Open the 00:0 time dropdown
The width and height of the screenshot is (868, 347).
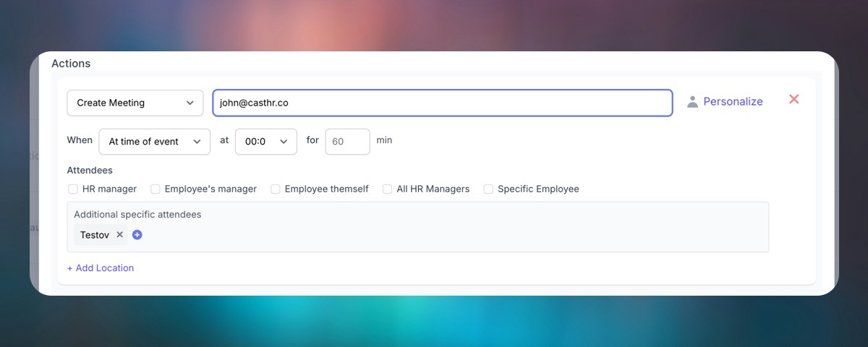click(x=266, y=142)
